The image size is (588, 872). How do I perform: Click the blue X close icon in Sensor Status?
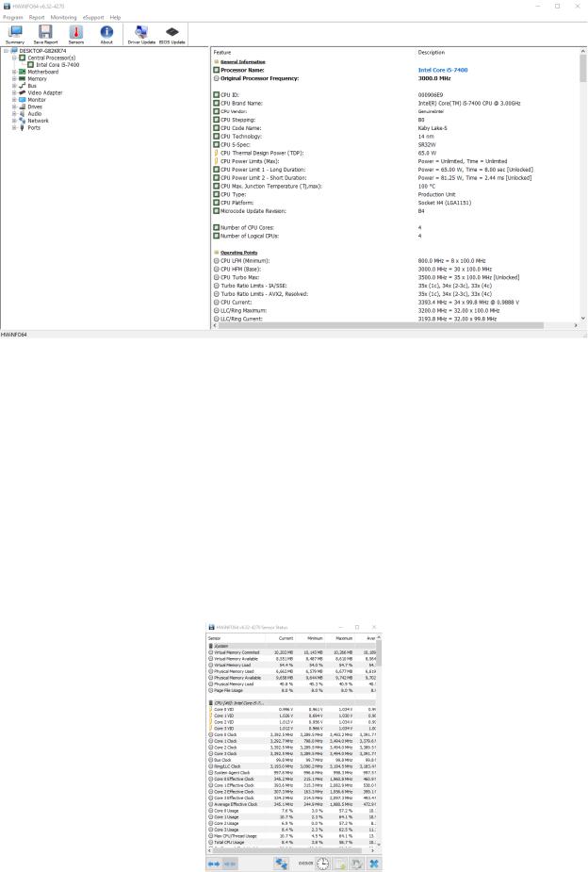[x=374, y=864]
